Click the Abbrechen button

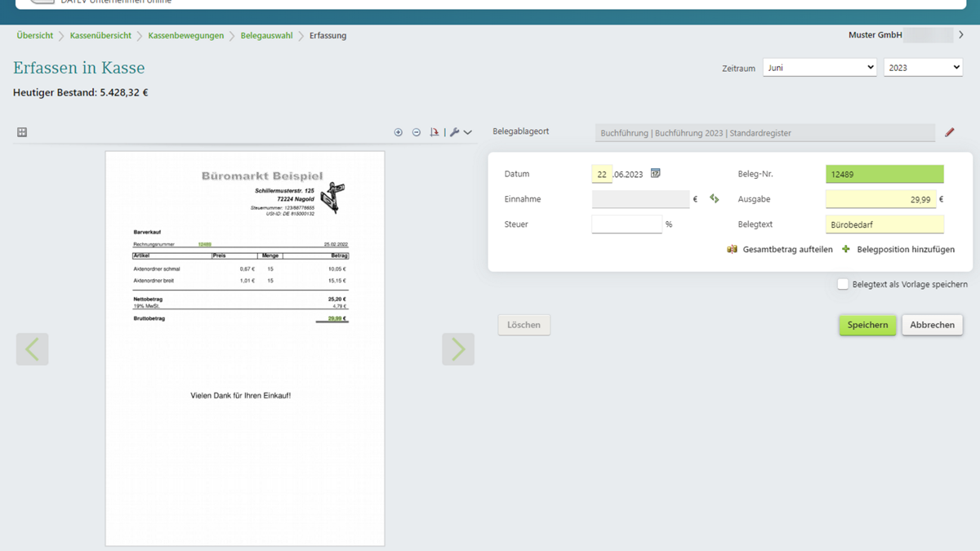coord(933,325)
